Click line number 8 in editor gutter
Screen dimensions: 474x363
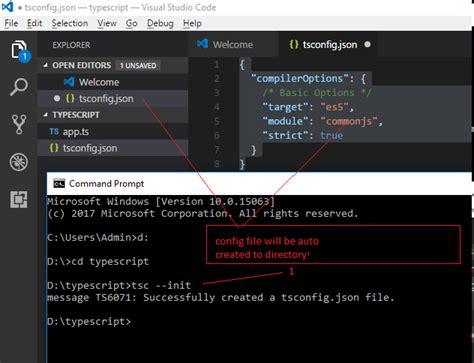pyautogui.click(x=217, y=164)
